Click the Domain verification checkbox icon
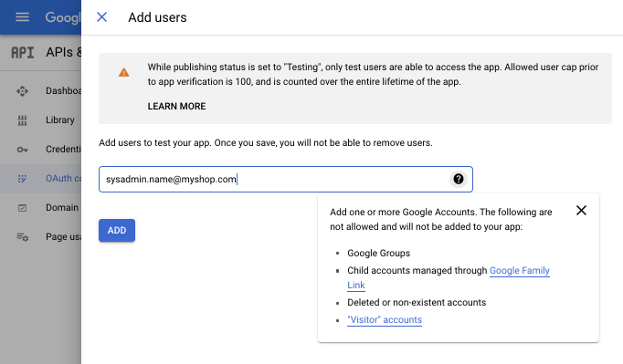The width and height of the screenshot is (623, 364). [x=22, y=208]
